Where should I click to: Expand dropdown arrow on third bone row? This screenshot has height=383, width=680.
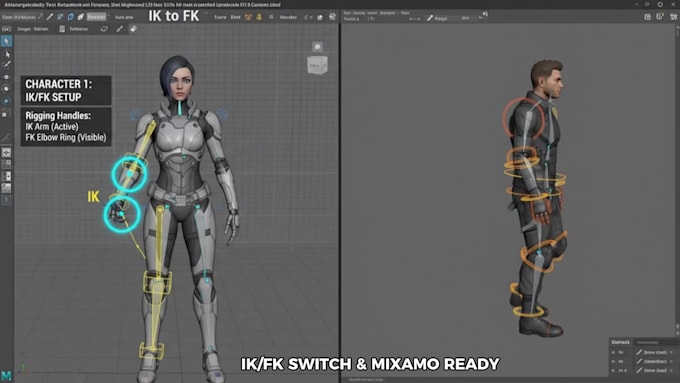(672, 370)
